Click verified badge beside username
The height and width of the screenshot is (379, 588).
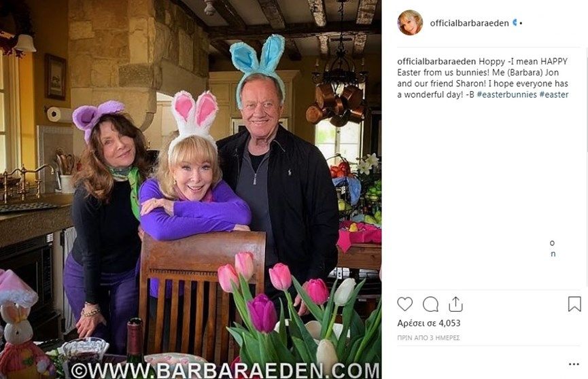(515, 22)
